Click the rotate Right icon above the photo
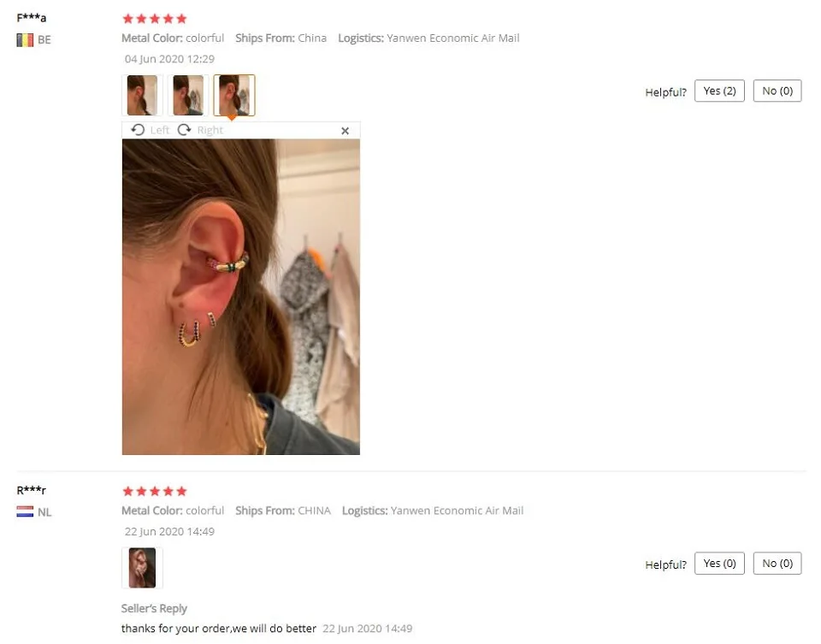 [185, 130]
